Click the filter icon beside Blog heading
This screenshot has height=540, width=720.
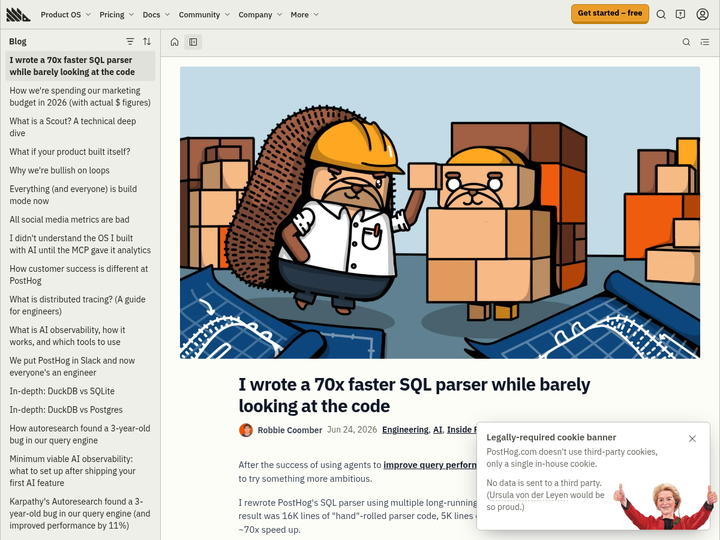pos(130,42)
